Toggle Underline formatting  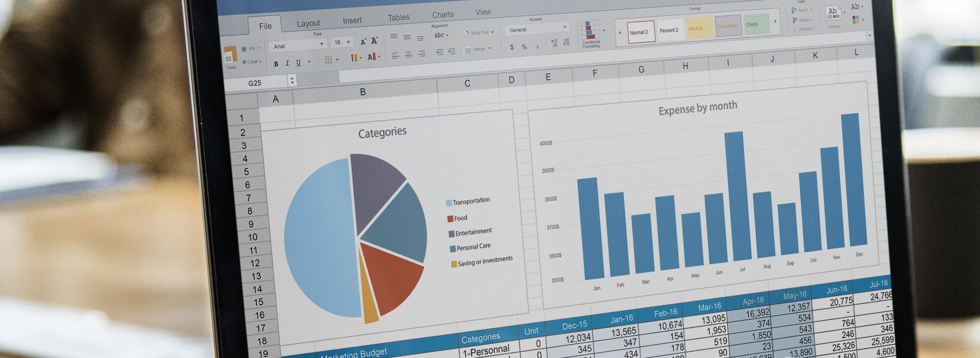[x=299, y=62]
